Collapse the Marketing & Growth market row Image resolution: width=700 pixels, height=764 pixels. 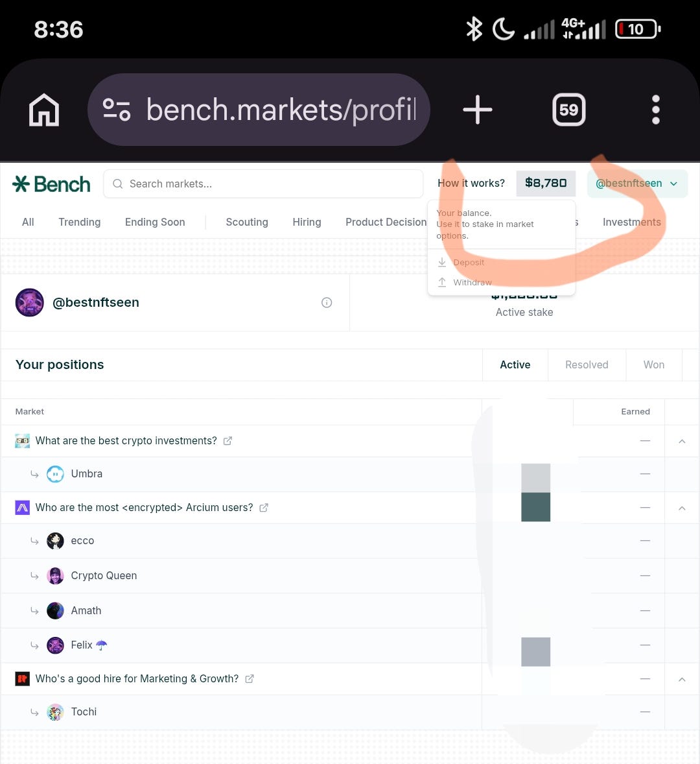coord(682,679)
